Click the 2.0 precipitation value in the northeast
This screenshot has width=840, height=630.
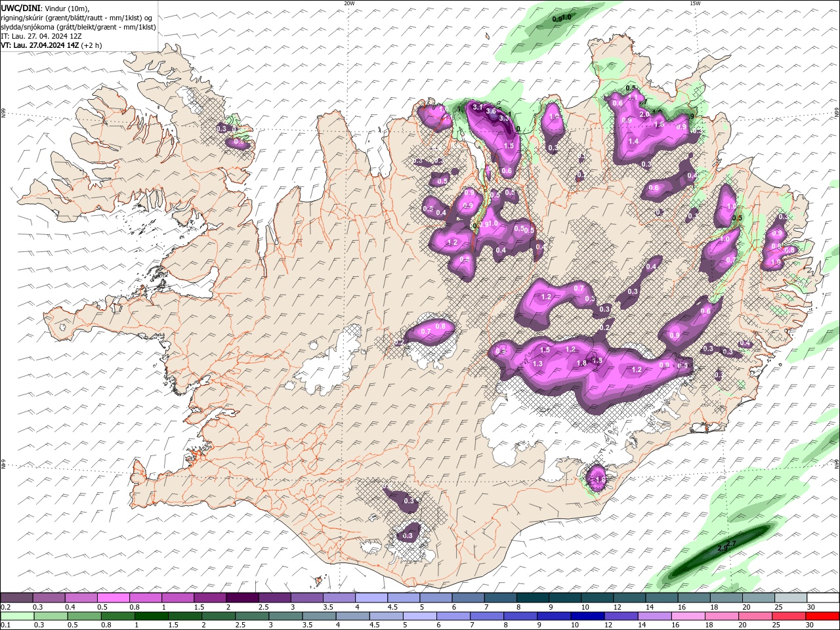click(645, 114)
